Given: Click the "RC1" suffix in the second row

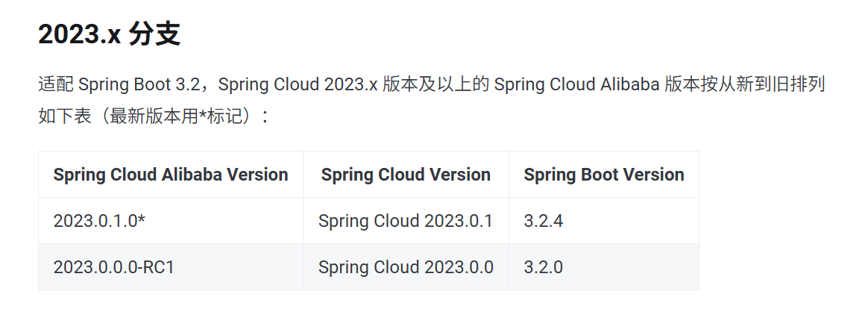Looking at the screenshot, I should click(x=159, y=266).
